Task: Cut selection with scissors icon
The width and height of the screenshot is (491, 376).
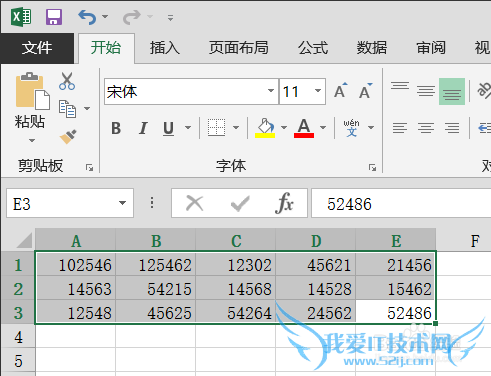Action: [67, 81]
